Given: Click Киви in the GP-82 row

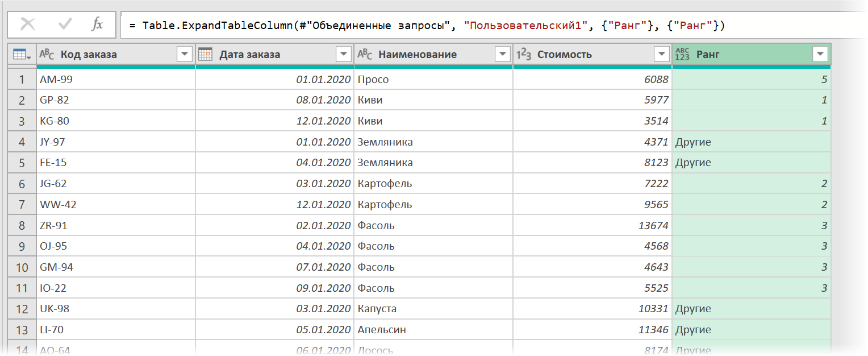Looking at the screenshot, I should (x=433, y=100).
